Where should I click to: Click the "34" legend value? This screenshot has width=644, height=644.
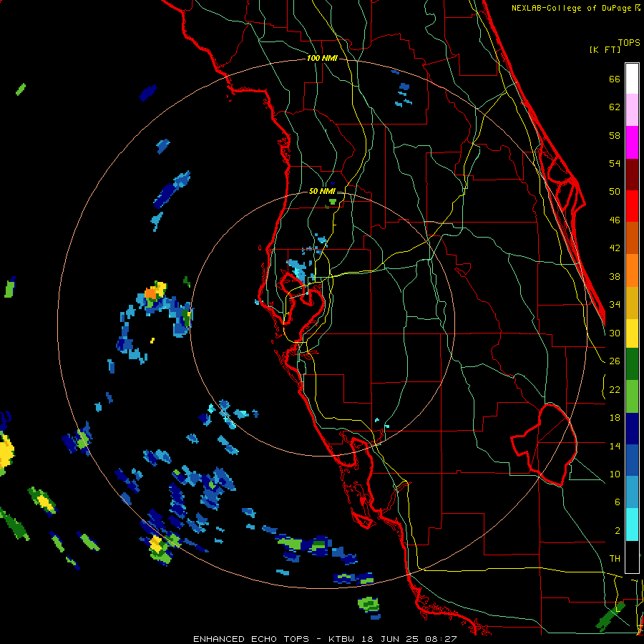(615, 305)
